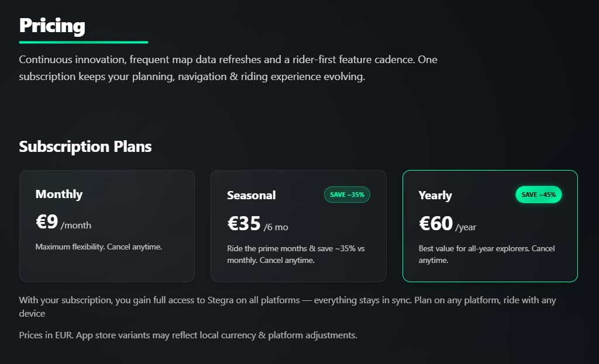Viewport: 599px width, 364px height.
Task: Click the green underline beneath Pricing
Action: pyautogui.click(x=83, y=42)
